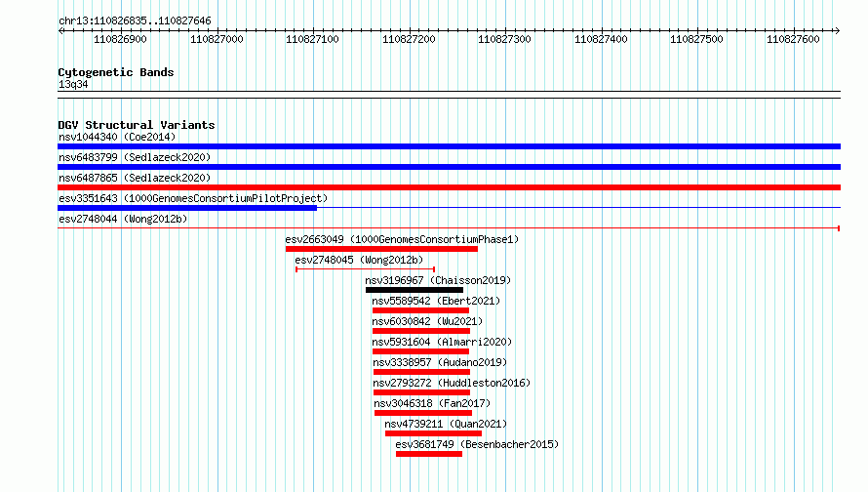Click chr13:110826835..110827646 region label

point(135,21)
